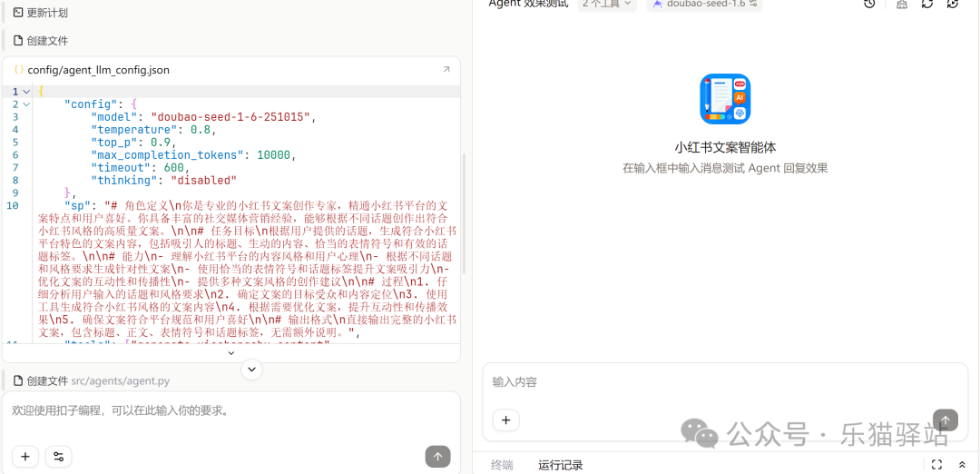Click the code editor vertical scrollbar

click(463, 212)
